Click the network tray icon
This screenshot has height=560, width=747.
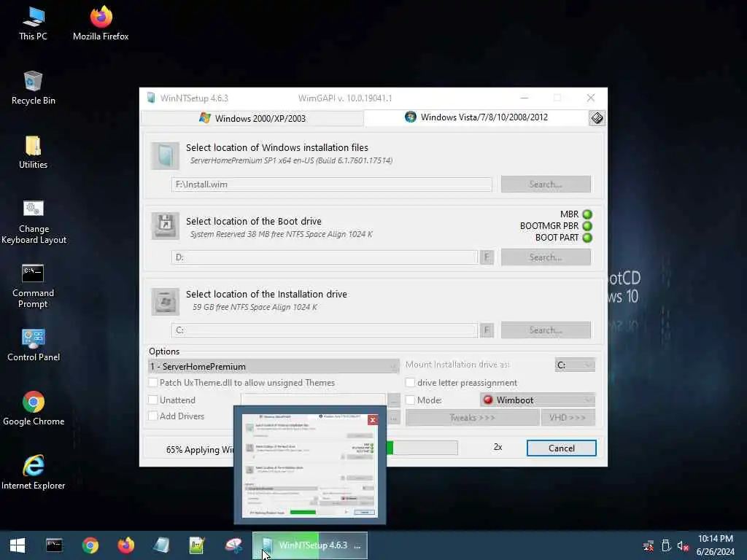click(649, 545)
